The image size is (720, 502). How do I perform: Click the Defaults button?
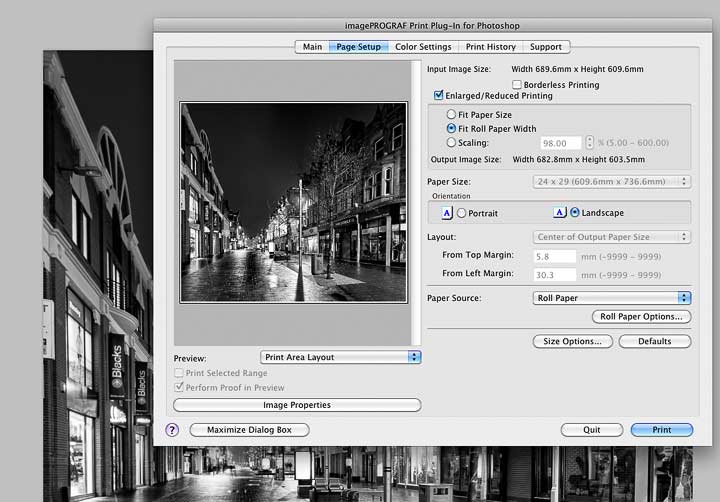(x=654, y=341)
